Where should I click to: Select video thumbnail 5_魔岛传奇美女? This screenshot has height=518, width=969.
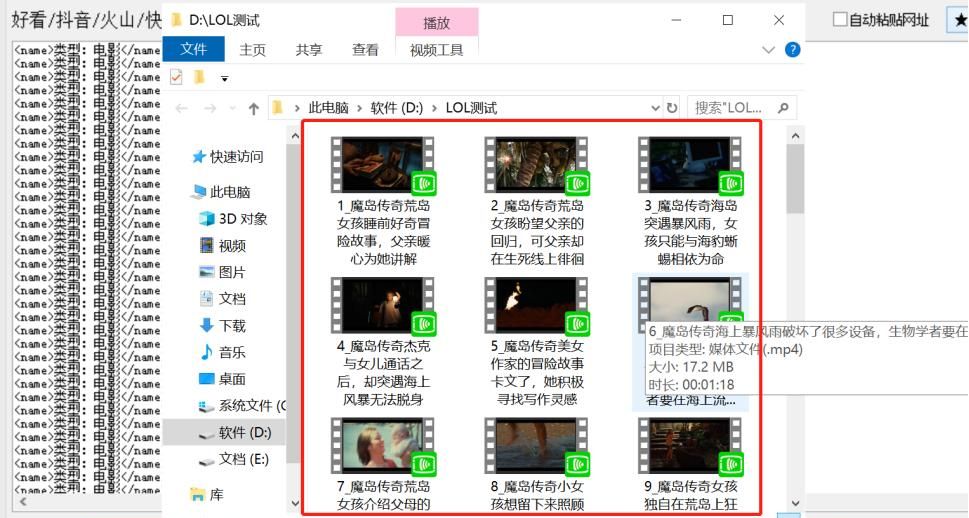[x=537, y=306]
